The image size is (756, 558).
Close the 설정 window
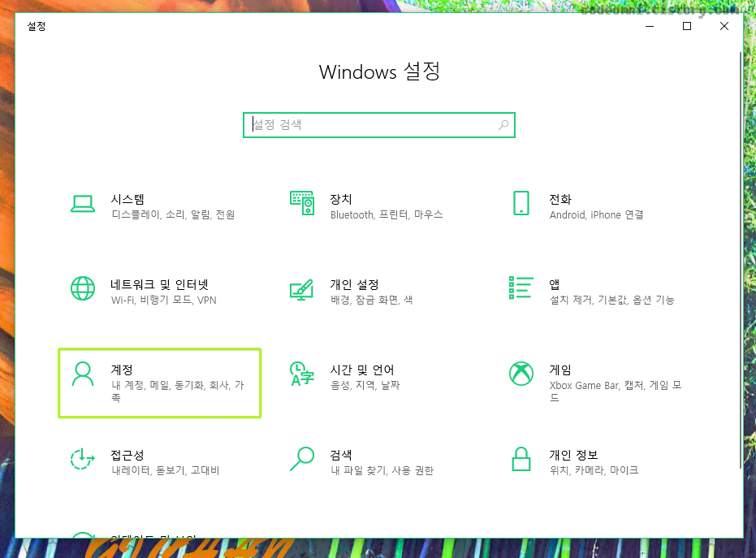tap(724, 26)
